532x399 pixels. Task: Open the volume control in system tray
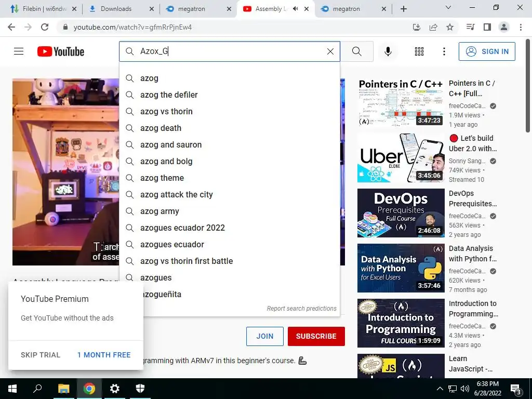(x=465, y=389)
